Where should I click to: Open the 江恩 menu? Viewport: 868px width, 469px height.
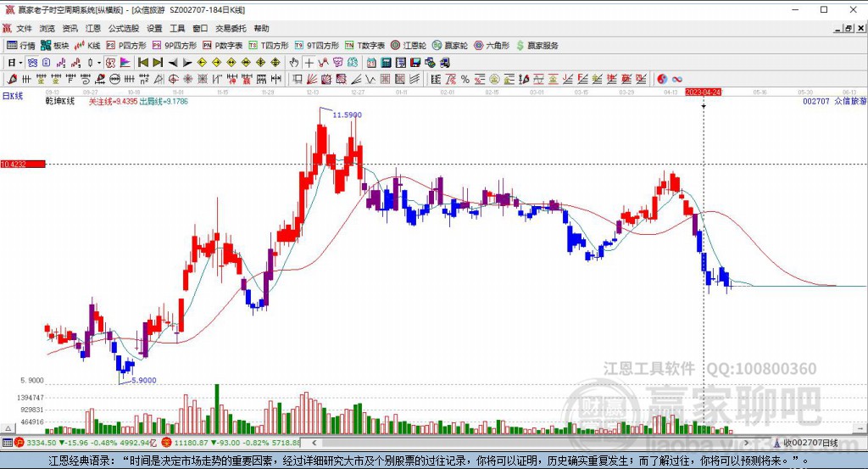click(x=93, y=28)
